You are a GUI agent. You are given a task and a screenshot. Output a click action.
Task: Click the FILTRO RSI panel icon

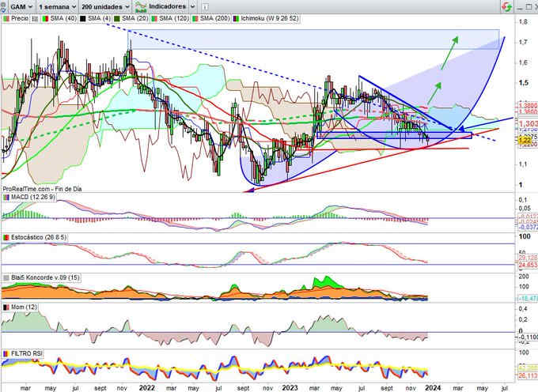click(6, 353)
